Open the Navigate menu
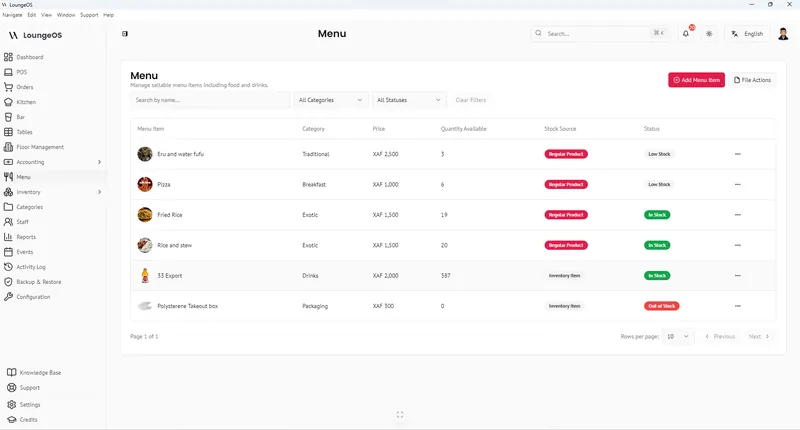 pyautogui.click(x=12, y=15)
